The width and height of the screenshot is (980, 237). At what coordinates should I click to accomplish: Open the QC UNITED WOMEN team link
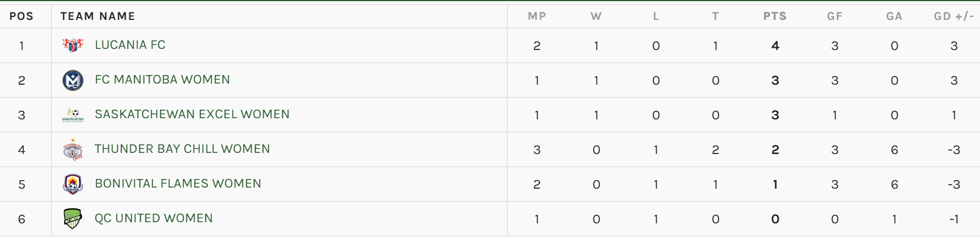click(x=154, y=218)
